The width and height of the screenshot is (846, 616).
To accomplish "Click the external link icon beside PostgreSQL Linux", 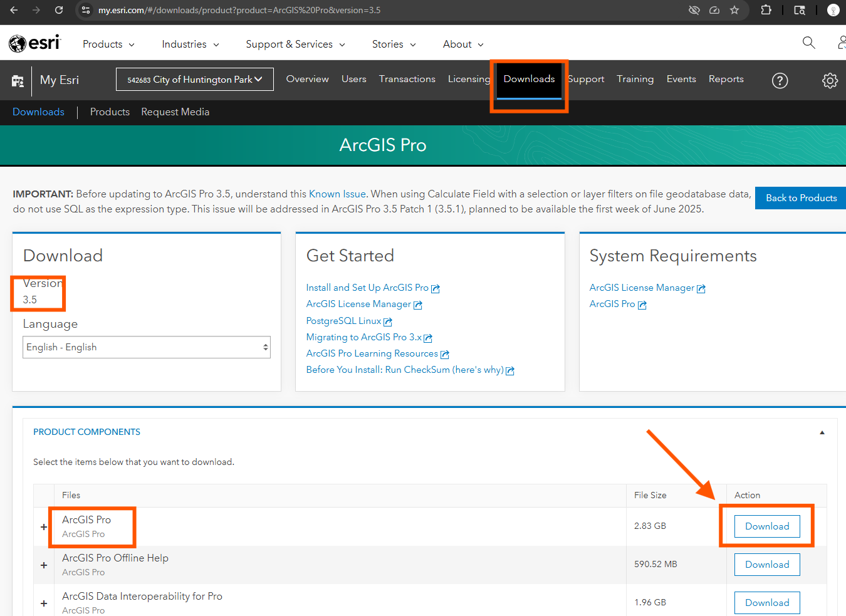I will pos(388,321).
